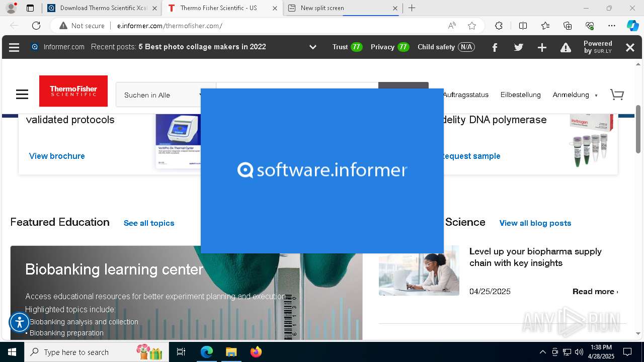644x362 pixels.
Task: Open the Windows Start menu
Action: click(12, 352)
